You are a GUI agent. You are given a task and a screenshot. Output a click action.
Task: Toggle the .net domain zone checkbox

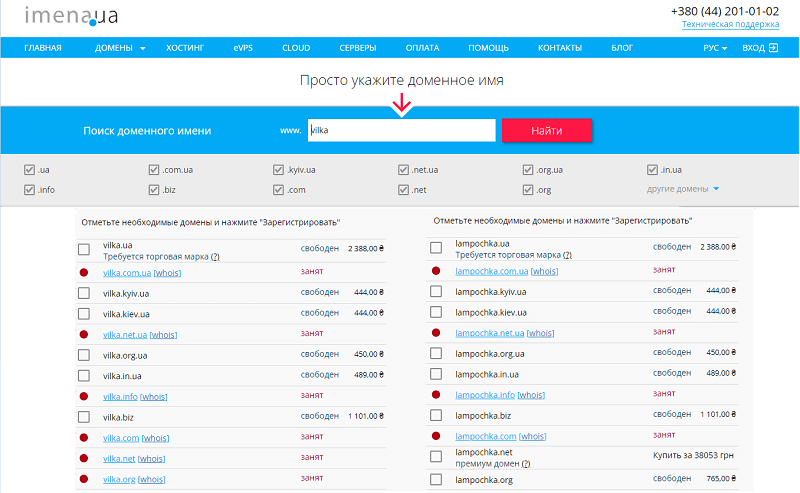pyautogui.click(x=403, y=190)
